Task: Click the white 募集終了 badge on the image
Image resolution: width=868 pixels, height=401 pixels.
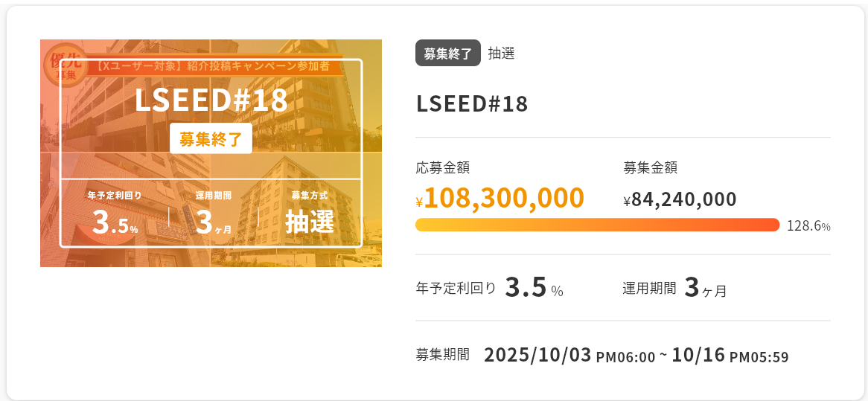Action: [211, 138]
